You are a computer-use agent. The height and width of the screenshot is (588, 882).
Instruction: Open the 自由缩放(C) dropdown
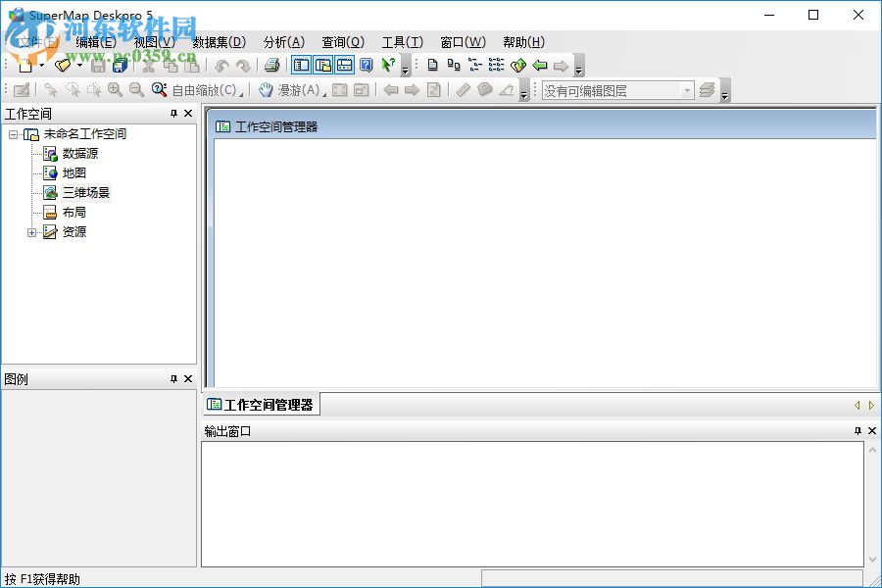tap(243, 91)
